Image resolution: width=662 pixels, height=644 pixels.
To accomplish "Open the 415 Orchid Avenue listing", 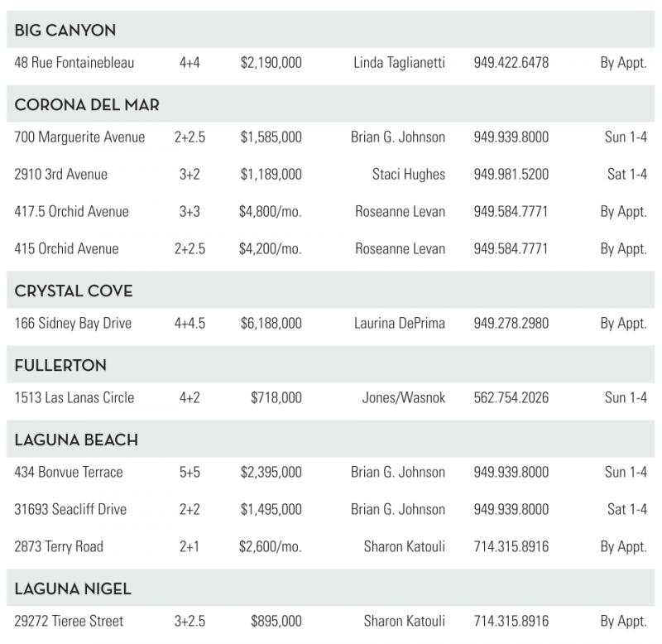I will (66, 249).
